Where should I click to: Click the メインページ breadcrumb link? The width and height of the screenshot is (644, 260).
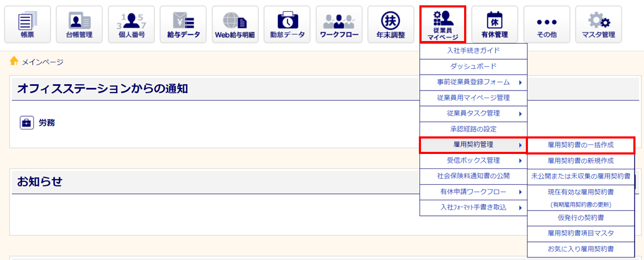click(42, 62)
